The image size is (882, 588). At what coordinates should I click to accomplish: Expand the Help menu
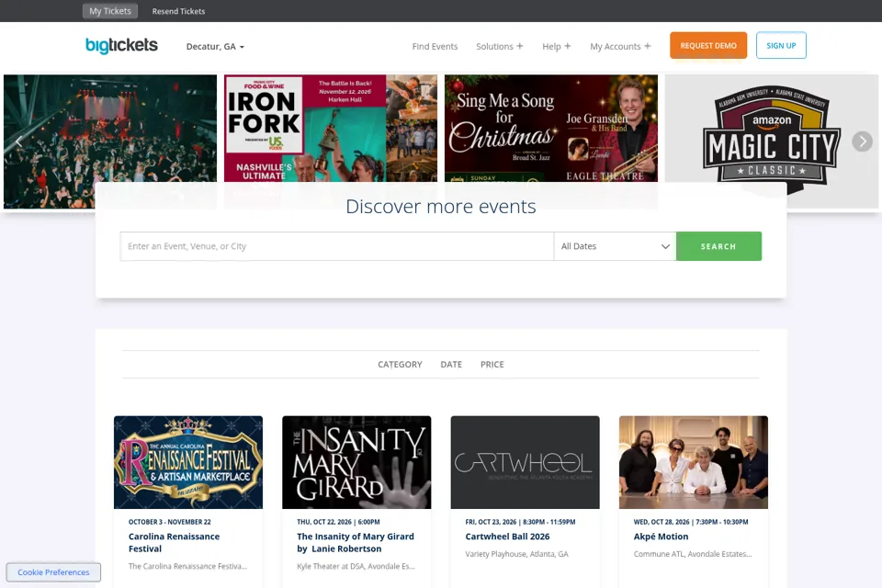(x=557, y=46)
